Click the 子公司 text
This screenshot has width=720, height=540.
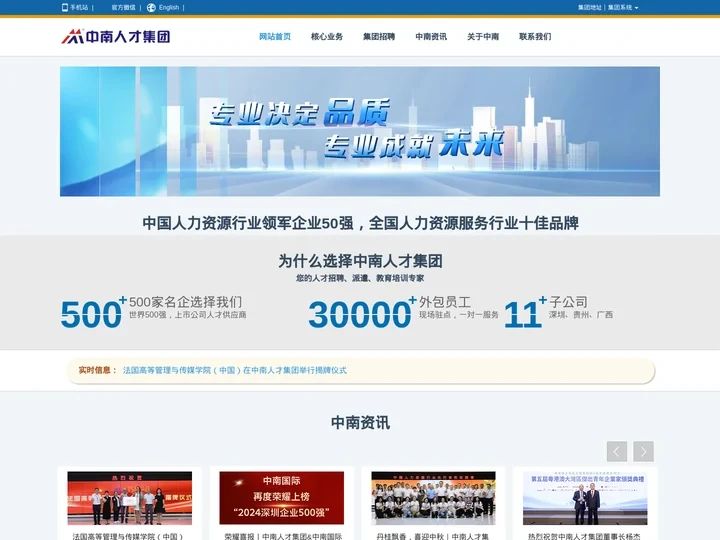coord(568,302)
